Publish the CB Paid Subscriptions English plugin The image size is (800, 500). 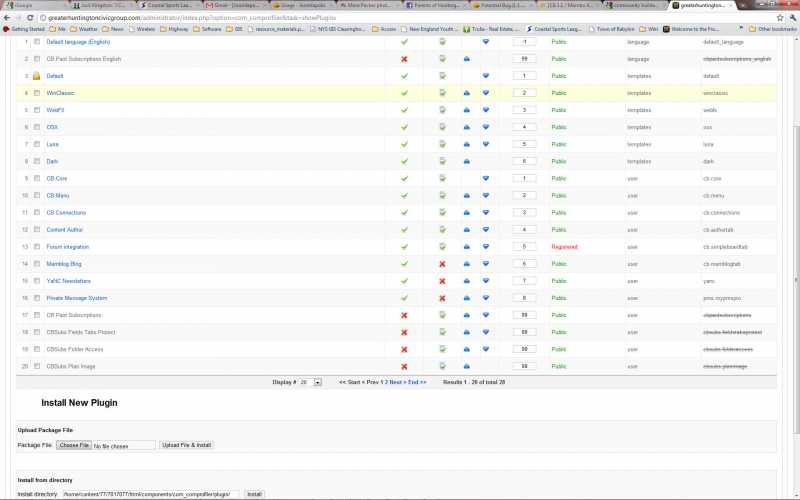[x=404, y=59]
